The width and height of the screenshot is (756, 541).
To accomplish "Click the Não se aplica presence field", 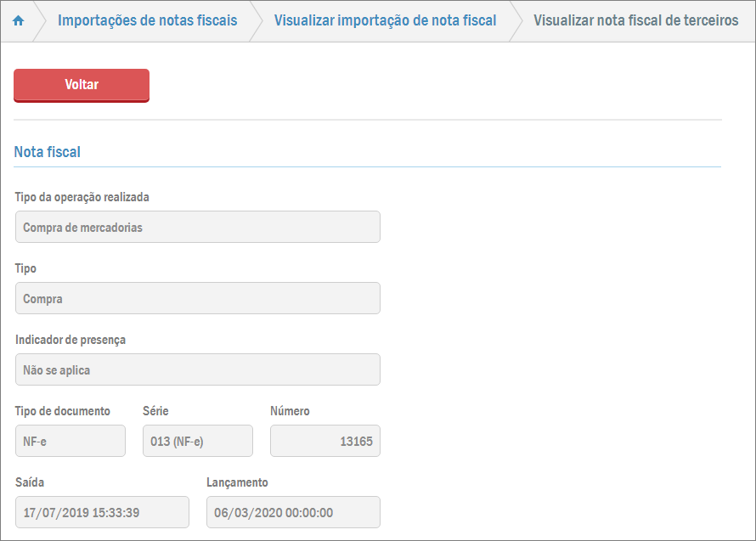I will pyautogui.click(x=197, y=370).
